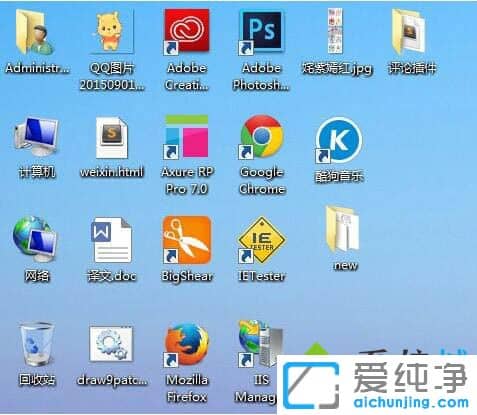Screen dimensions: 477x415
Task: Open the 计算机 (Computer) icon
Action: click(36, 137)
